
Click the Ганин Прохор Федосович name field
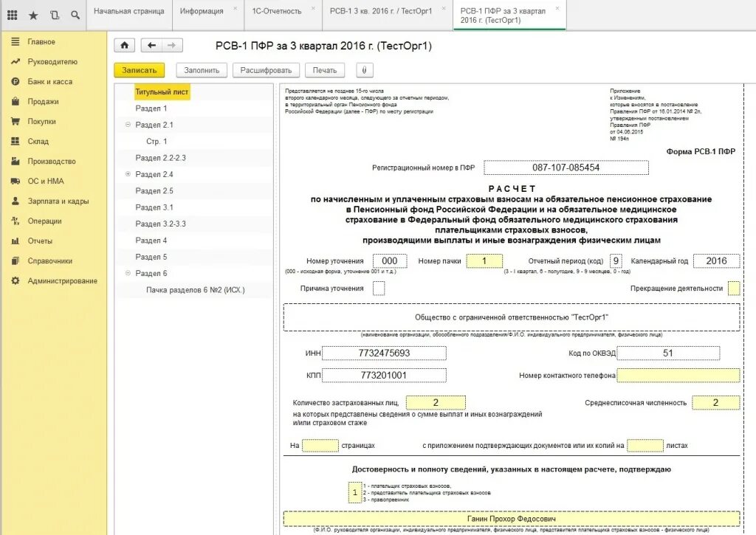512,519
